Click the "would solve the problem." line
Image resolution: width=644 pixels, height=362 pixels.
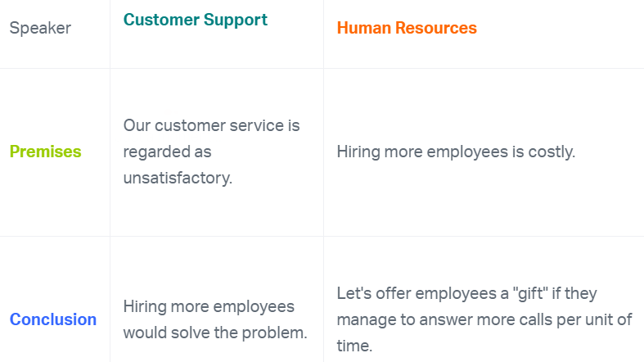coord(214,333)
